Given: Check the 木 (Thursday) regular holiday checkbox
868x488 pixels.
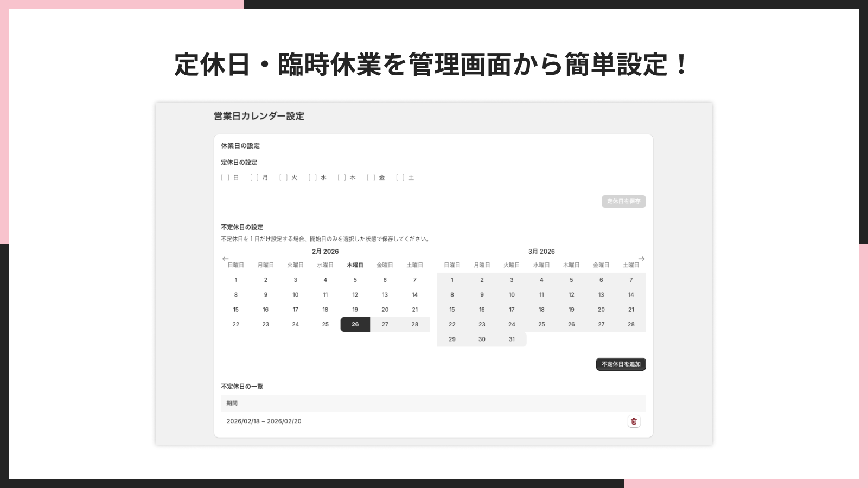Looking at the screenshot, I should coord(342,177).
